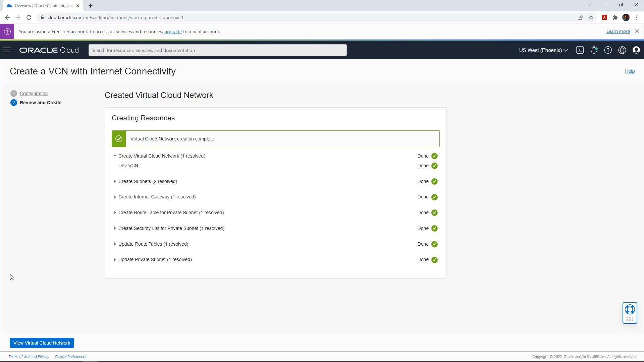Click Virtual Cloud Network creation complete message
This screenshot has width=644, height=362.
[x=172, y=139]
